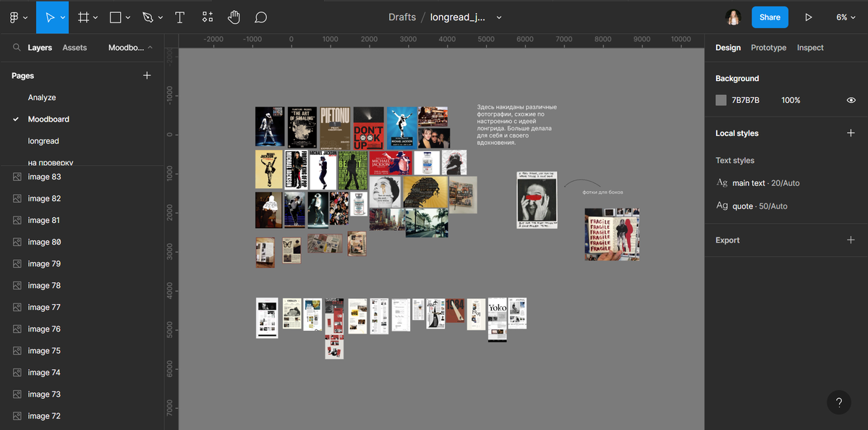The height and width of the screenshot is (430, 868).
Task: Click the quote style Ag icon
Action: (x=722, y=206)
